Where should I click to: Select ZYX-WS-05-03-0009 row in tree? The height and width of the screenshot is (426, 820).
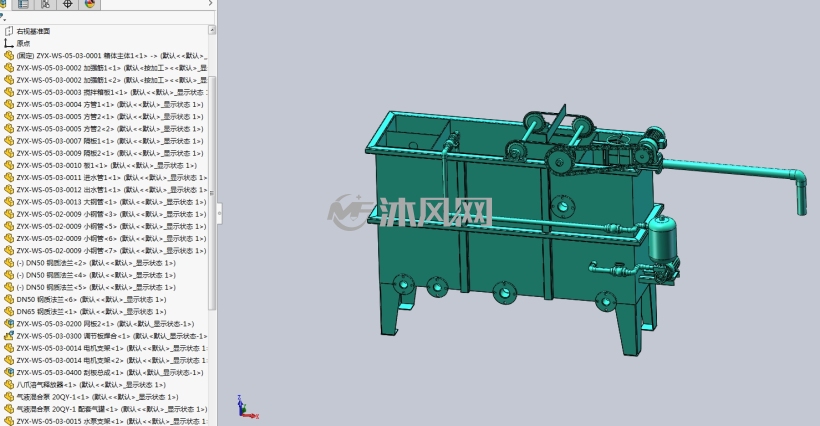(110, 153)
